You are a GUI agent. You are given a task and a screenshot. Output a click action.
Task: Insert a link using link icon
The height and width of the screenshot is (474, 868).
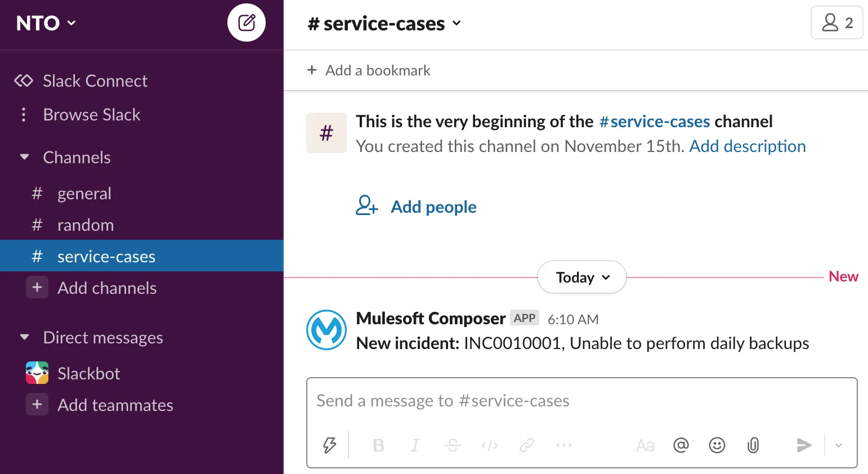(x=527, y=445)
